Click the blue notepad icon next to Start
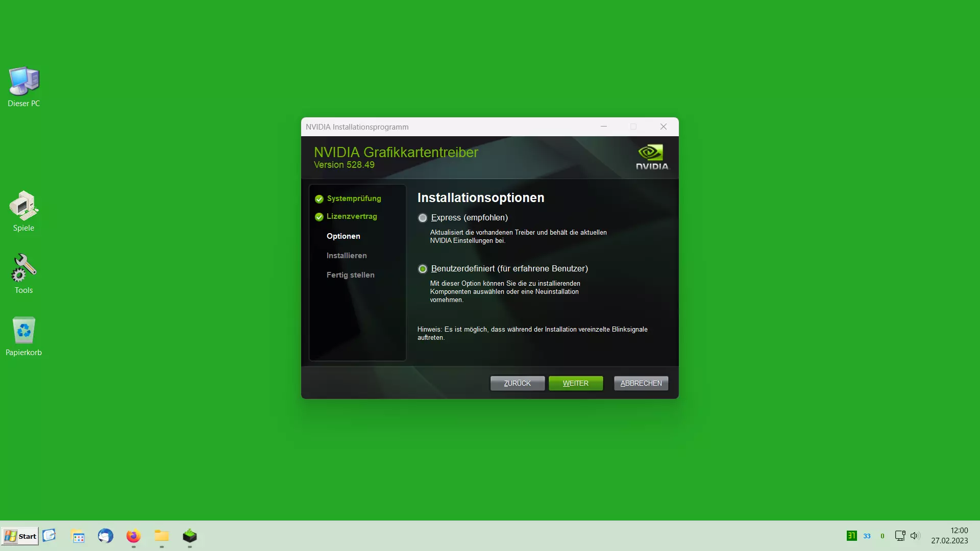 (x=49, y=535)
